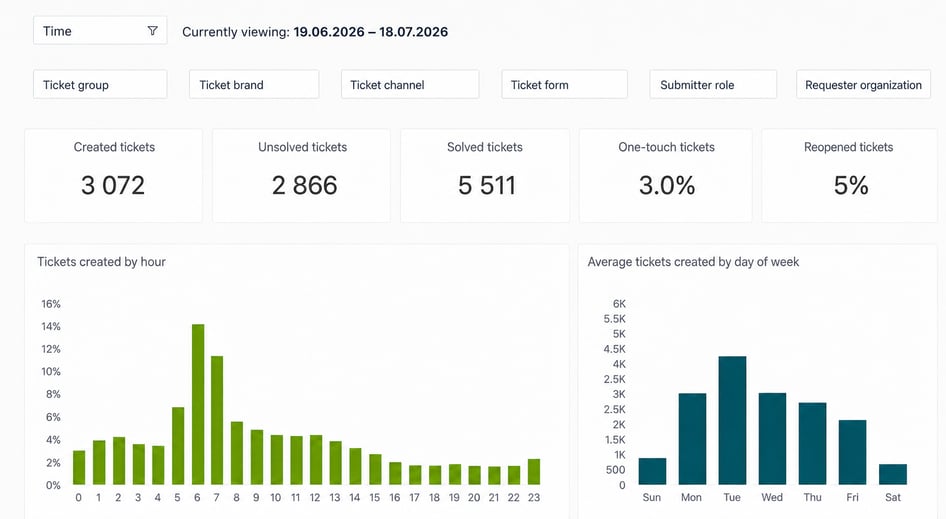The image size is (946, 519).
Task: Select the Created tickets card
Action: tap(113, 175)
